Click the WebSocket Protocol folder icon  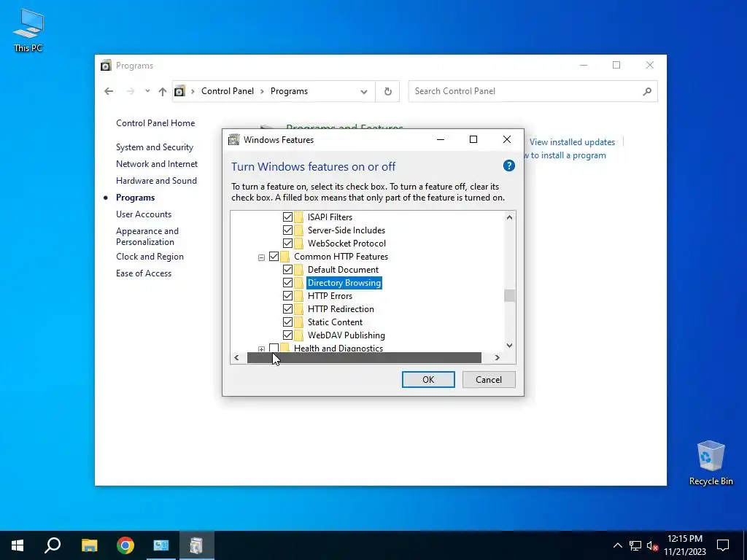[298, 244]
